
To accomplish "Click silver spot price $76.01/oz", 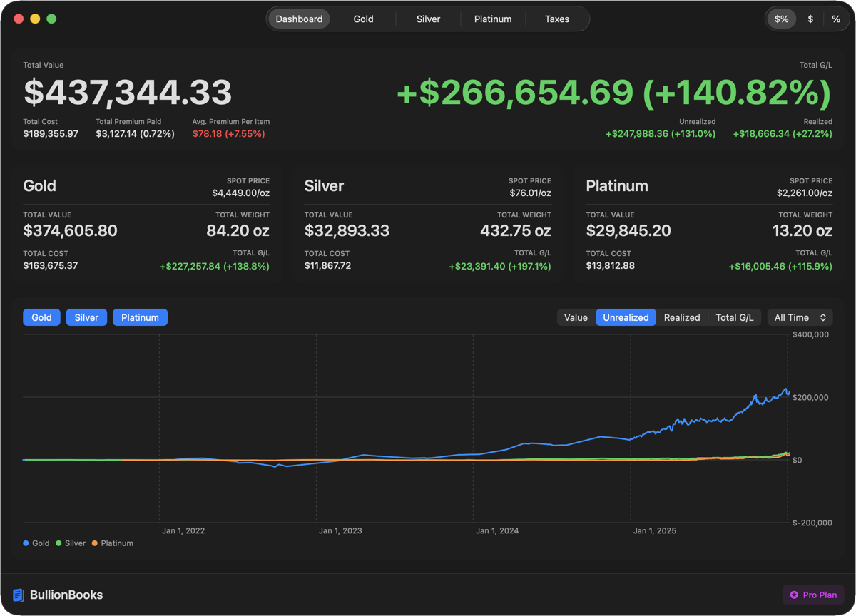I will click(x=530, y=192).
